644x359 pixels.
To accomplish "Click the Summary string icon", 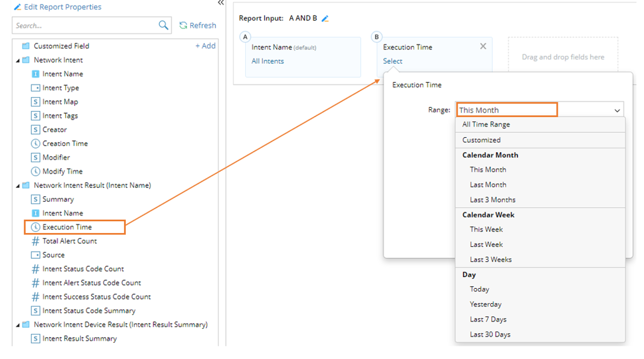I will [36, 199].
